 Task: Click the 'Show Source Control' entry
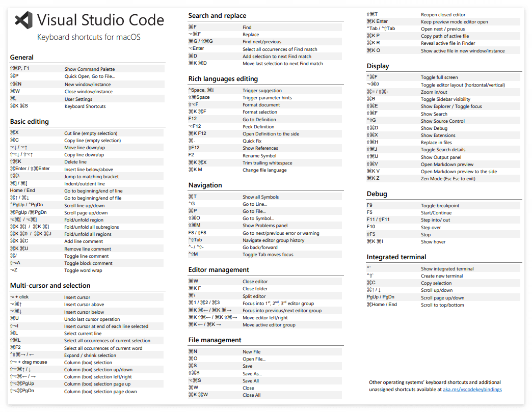pyautogui.click(x=442, y=121)
